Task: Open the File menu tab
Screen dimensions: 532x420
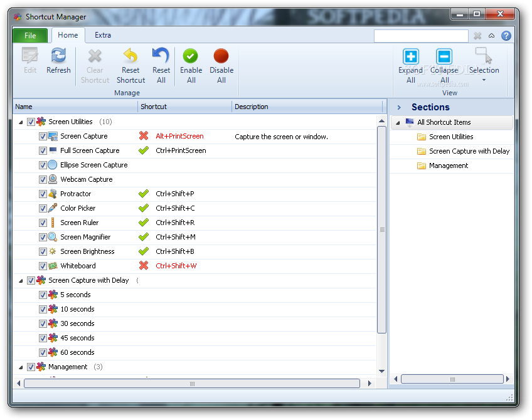Action: pos(30,35)
